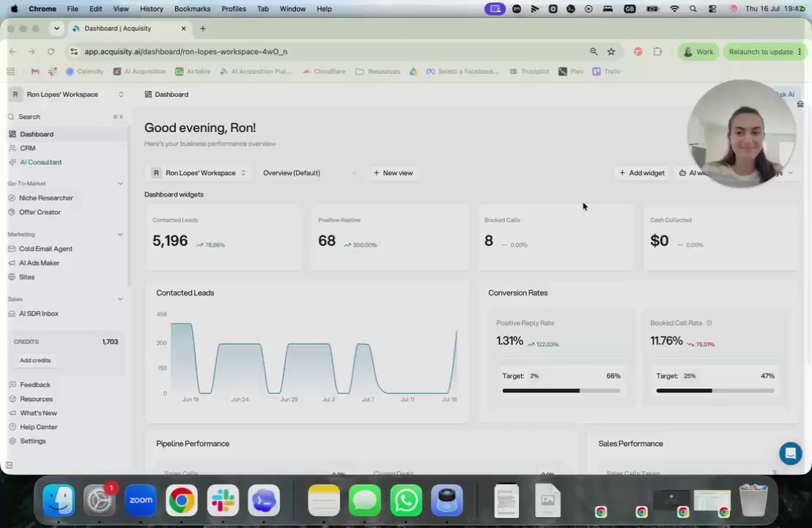The image size is (812, 528).
Task: Open a new browser tab
Action: pyautogui.click(x=202, y=29)
